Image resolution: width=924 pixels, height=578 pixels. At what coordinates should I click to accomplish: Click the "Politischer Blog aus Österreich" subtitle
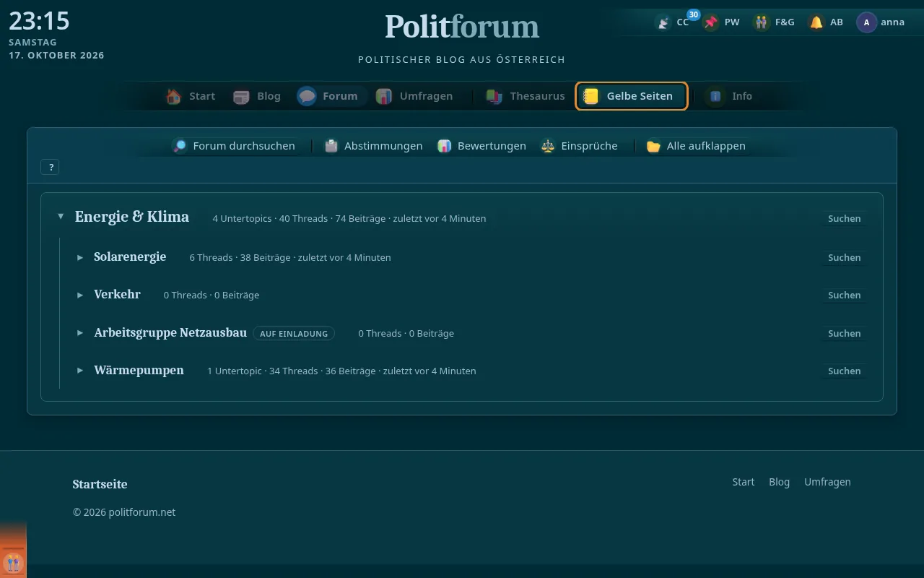[x=462, y=59]
